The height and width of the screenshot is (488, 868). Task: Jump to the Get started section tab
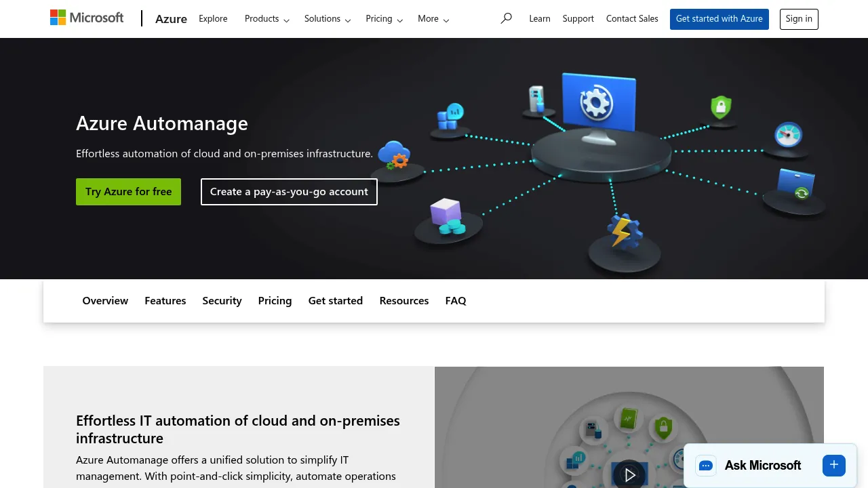pyautogui.click(x=336, y=301)
